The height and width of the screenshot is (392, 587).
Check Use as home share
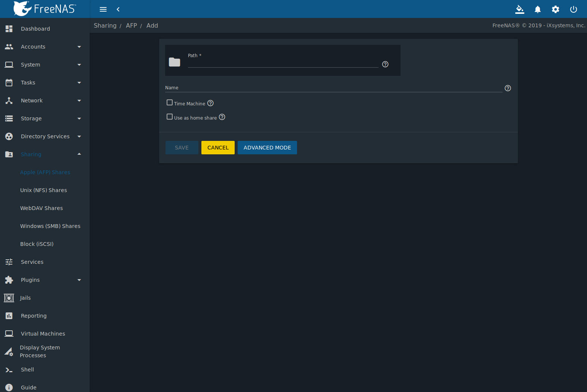(170, 117)
